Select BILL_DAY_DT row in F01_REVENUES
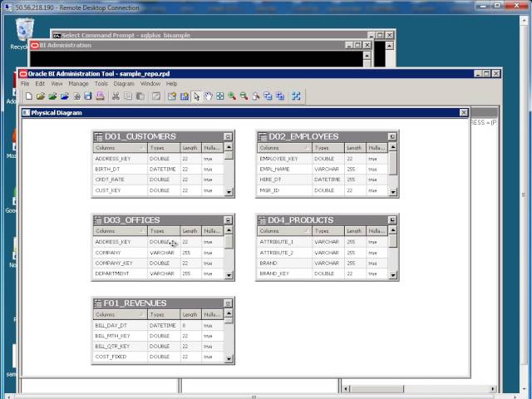The height and width of the screenshot is (399, 532). [158, 325]
